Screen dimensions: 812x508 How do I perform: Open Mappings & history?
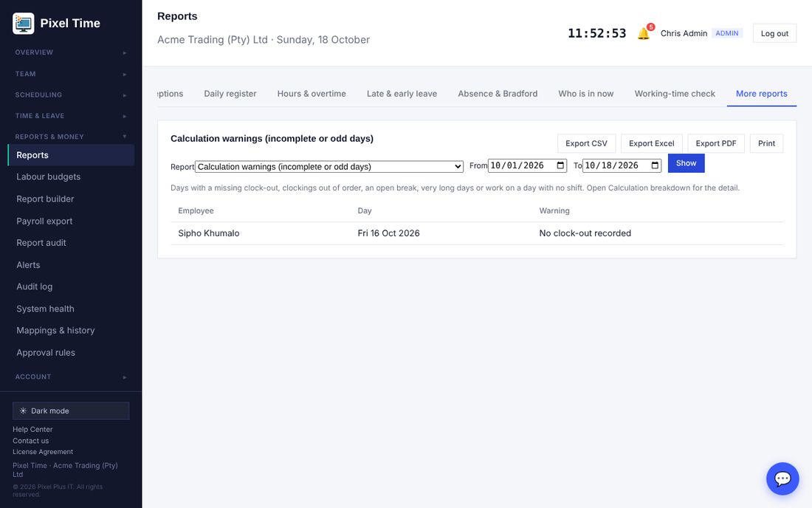pyautogui.click(x=71, y=330)
